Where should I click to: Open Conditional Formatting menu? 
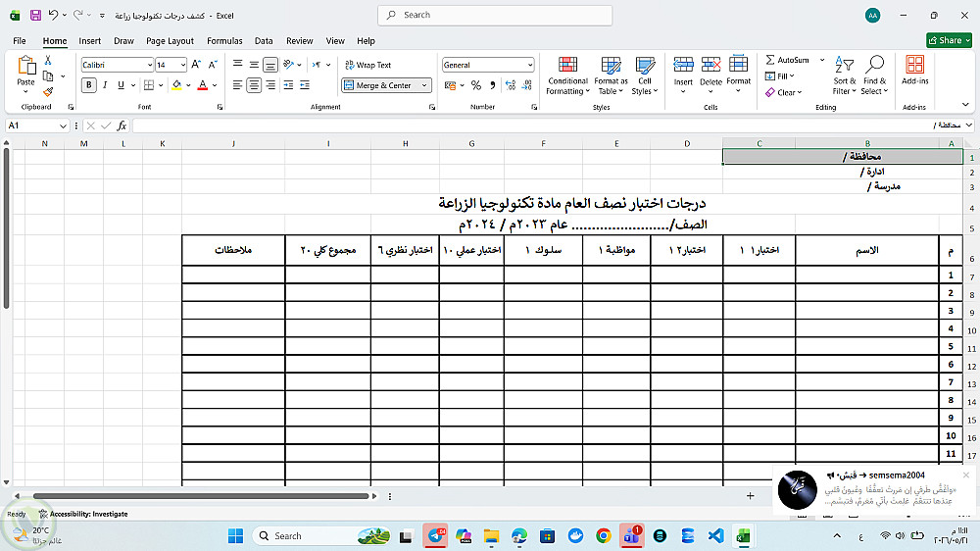(x=567, y=75)
